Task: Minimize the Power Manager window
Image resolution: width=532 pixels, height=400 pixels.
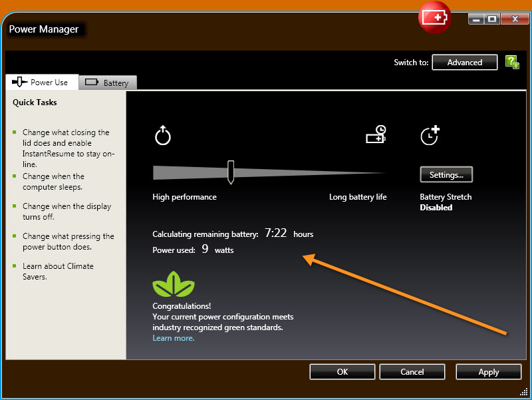Action: [x=475, y=19]
